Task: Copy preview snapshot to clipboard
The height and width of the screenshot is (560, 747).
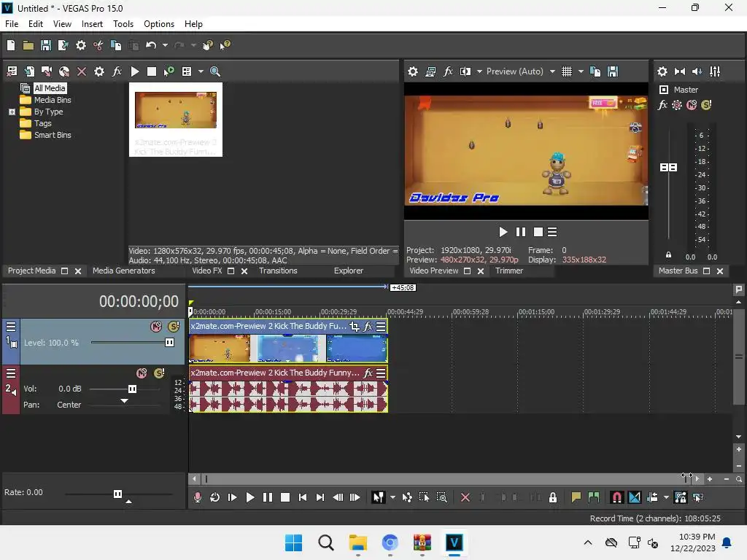Action: click(x=595, y=71)
